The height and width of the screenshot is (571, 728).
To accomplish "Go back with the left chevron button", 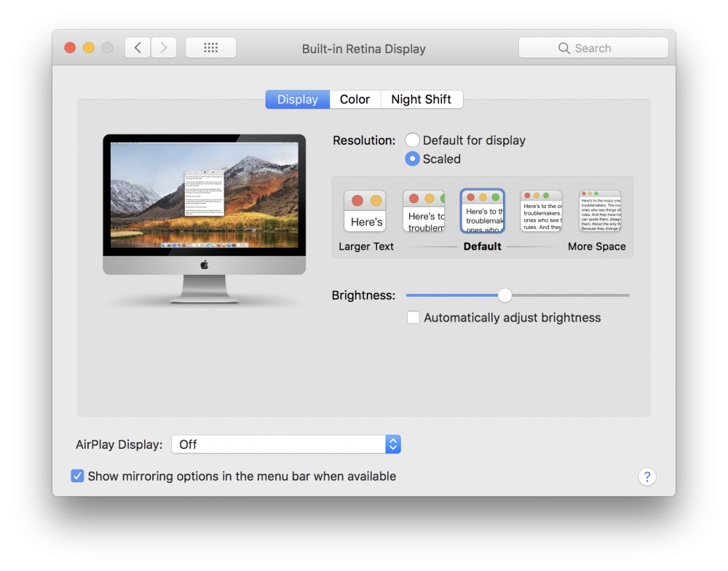I will point(138,48).
